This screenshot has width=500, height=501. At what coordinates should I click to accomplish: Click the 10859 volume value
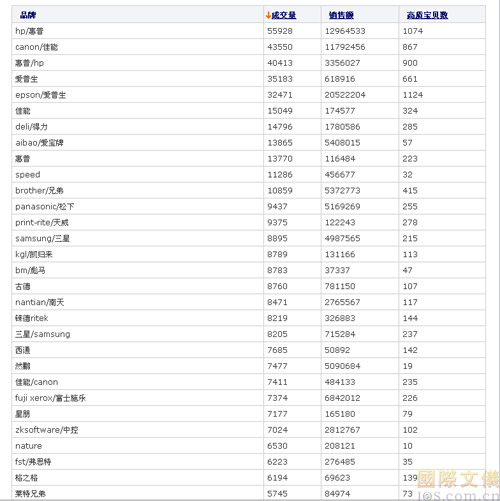click(280, 191)
